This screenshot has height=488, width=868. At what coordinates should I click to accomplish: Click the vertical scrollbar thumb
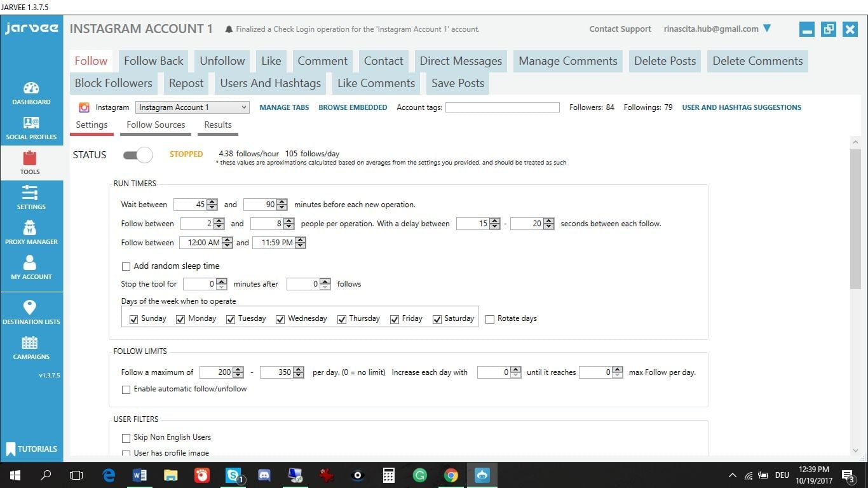point(855,220)
